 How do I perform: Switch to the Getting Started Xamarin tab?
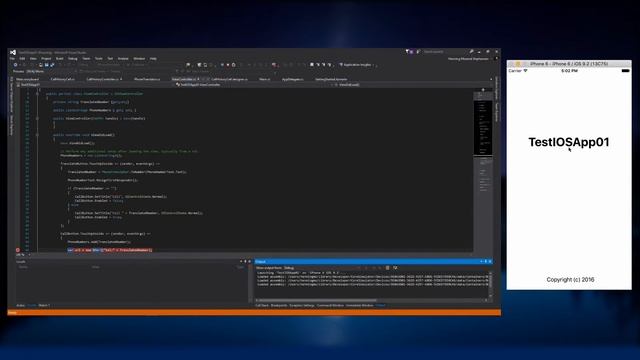[x=331, y=79]
